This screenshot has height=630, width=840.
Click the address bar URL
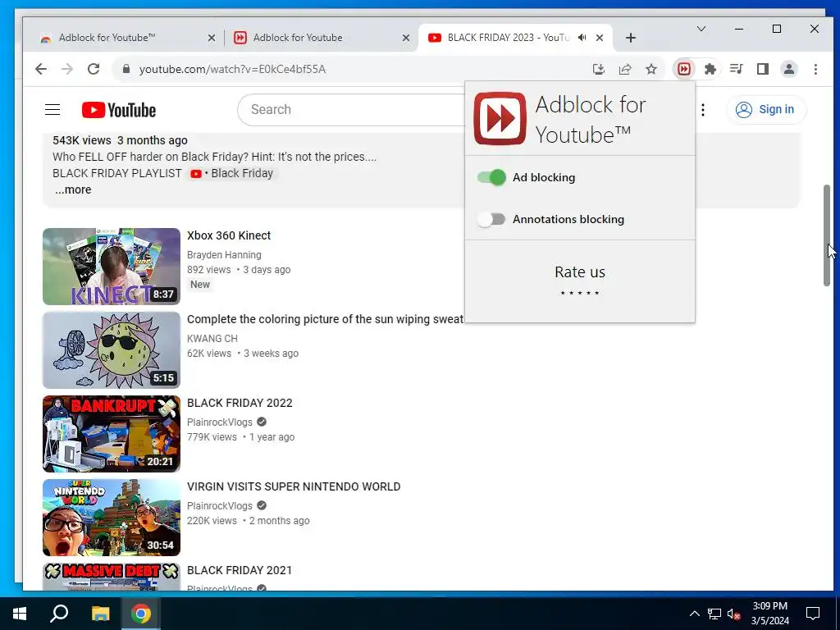[232, 69]
